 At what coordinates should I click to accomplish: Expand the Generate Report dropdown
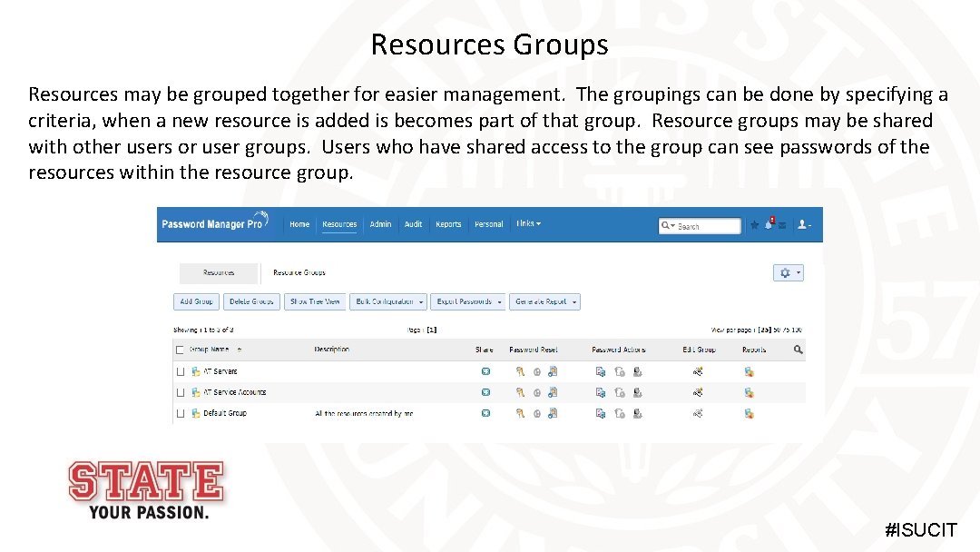544,302
